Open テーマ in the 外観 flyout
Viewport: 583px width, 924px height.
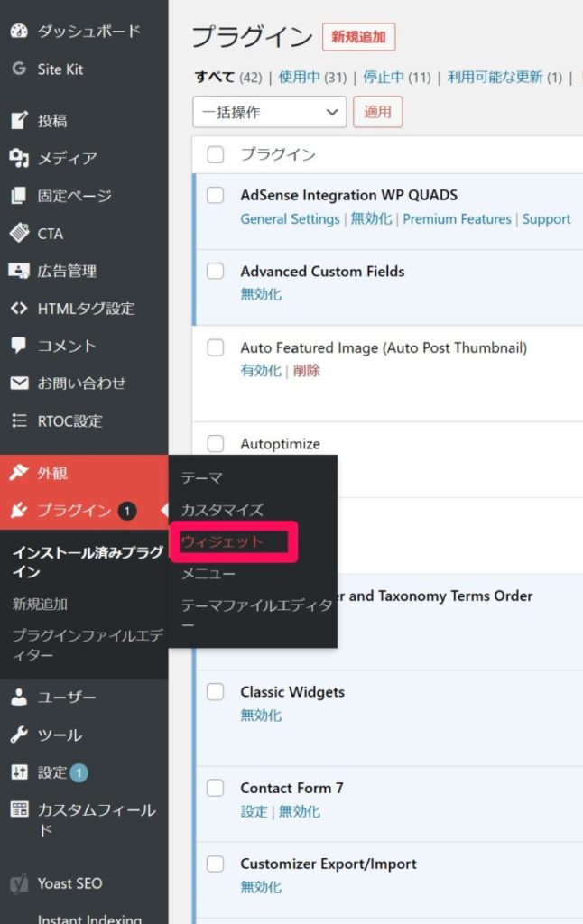pos(201,478)
